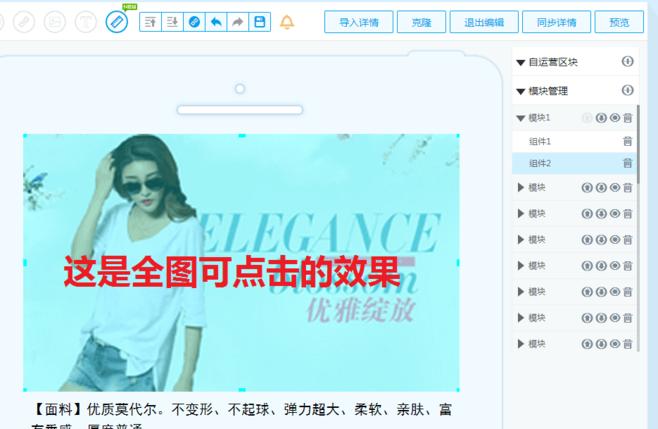
Task: Click the red 这是全图可点击的效果 caption
Action: [x=232, y=272]
